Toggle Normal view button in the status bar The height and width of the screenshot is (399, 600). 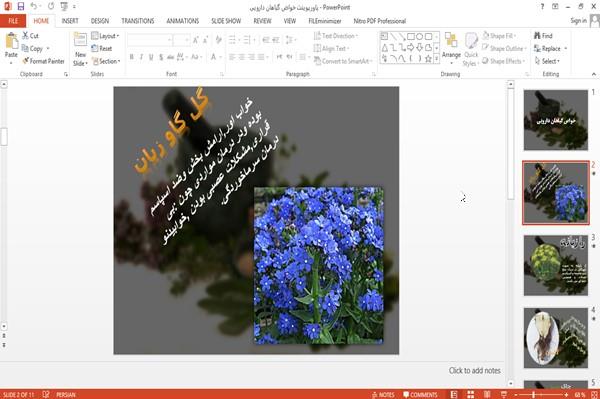click(x=454, y=394)
